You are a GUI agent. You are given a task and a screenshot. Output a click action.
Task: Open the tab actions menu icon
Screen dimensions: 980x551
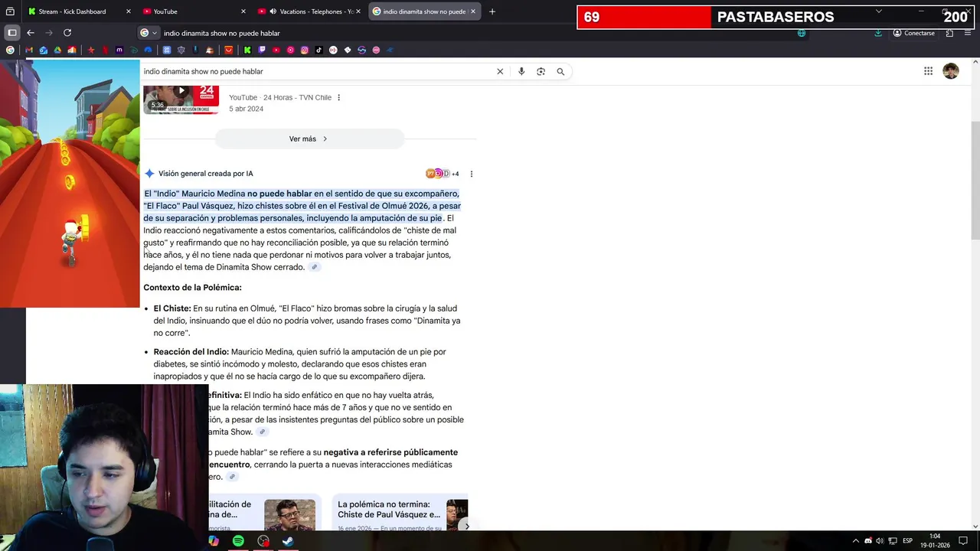(x=10, y=11)
